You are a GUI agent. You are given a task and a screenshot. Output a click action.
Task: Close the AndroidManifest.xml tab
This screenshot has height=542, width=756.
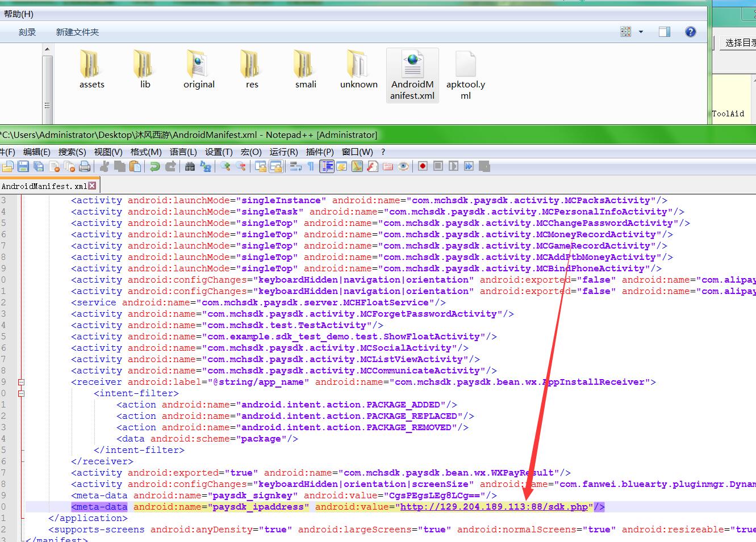tap(92, 186)
